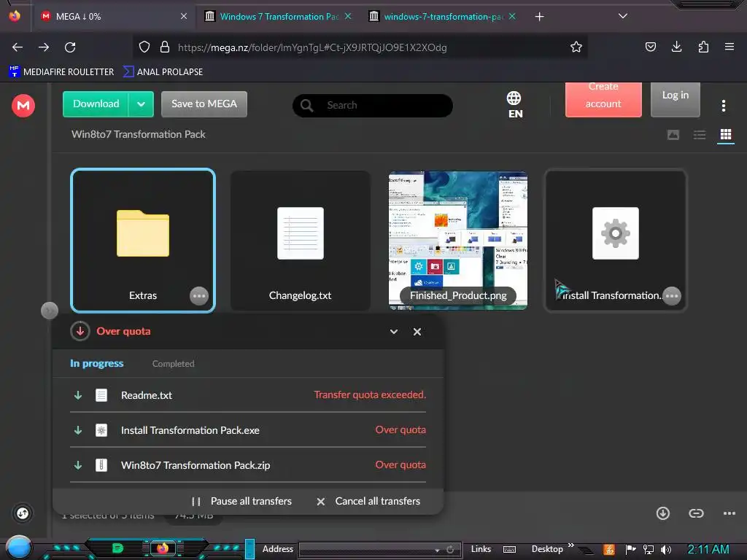This screenshot has width=747, height=560.
Task: Bookmark this page with the star icon
Action: 576,47
